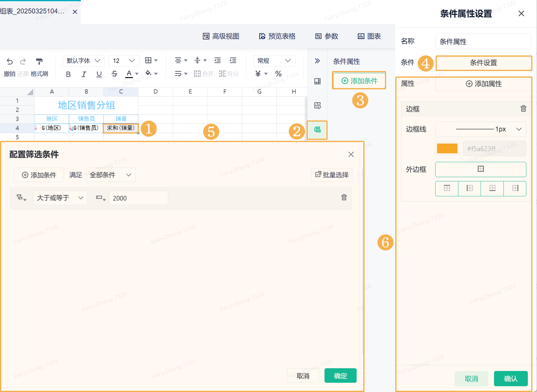Open 预览表格 table preview
537x392 pixels.
pyautogui.click(x=277, y=36)
